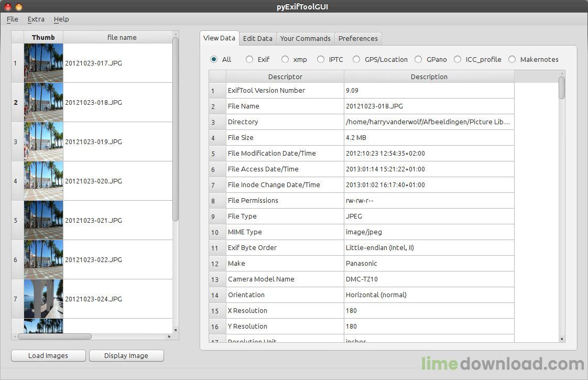Switch back to the All metadata filter

[x=213, y=59]
